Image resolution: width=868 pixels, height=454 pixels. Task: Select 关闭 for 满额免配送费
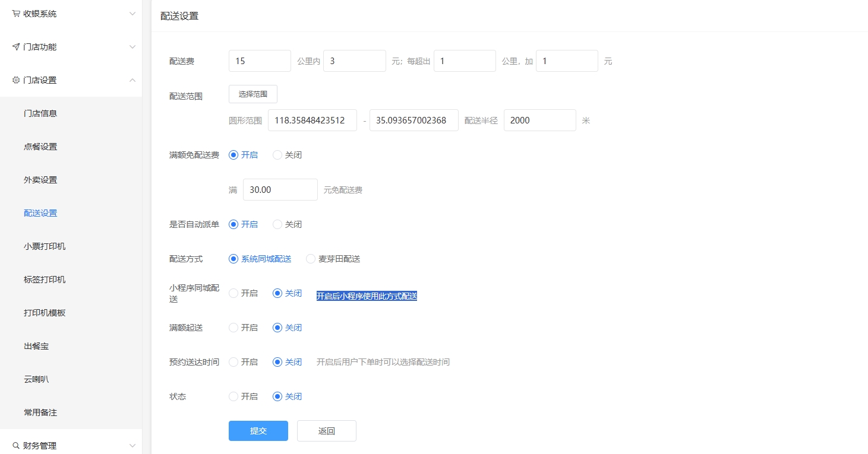tap(277, 155)
